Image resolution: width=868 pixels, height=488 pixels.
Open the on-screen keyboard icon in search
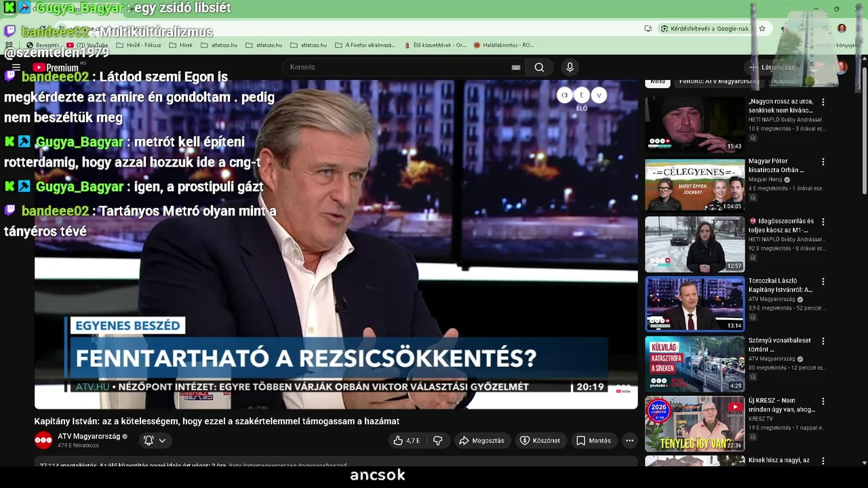coord(516,67)
